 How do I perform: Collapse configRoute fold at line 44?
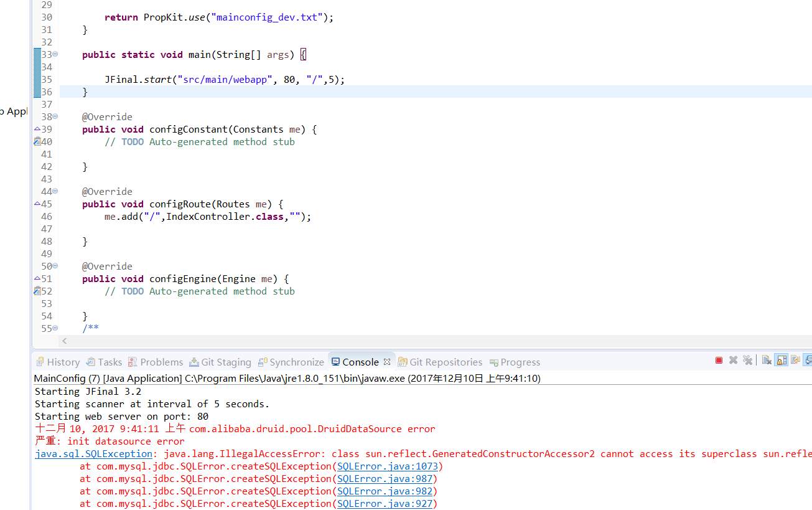click(x=55, y=191)
